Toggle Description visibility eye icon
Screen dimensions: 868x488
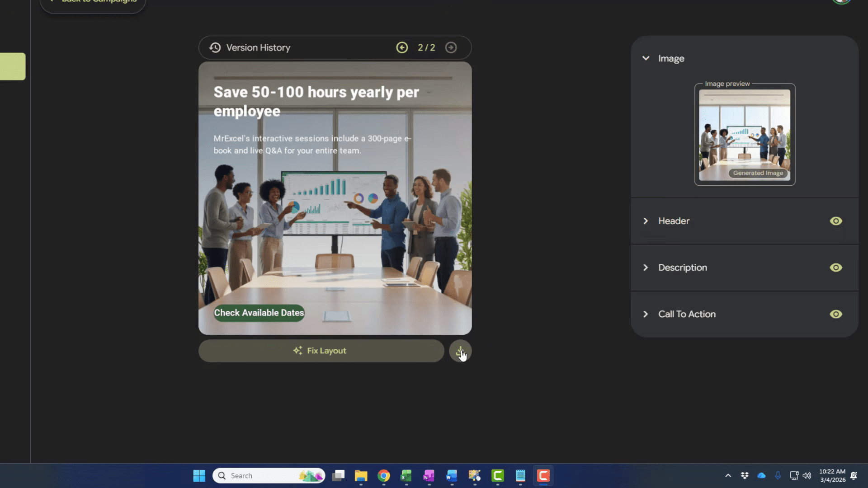click(x=836, y=267)
